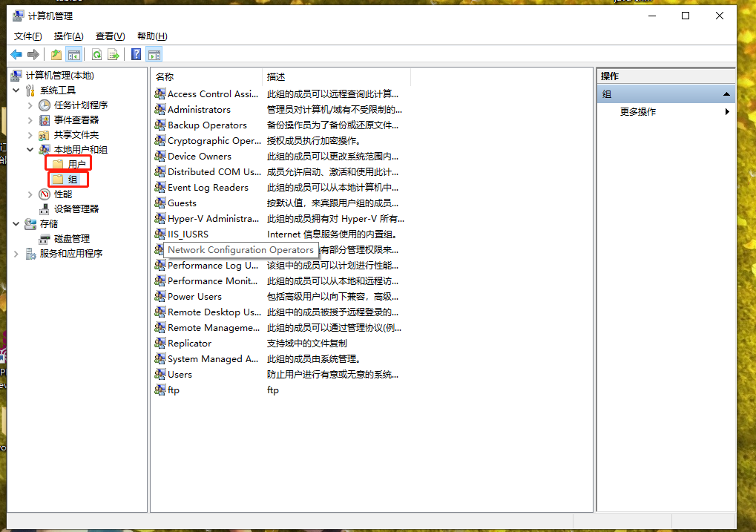Viewport: 756px width, 532px height.
Task: Select the Backup Operators group row
Action: pyautogui.click(x=207, y=125)
